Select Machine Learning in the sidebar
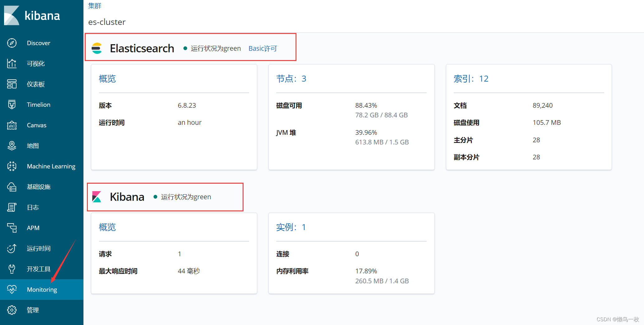 pos(42,166)
